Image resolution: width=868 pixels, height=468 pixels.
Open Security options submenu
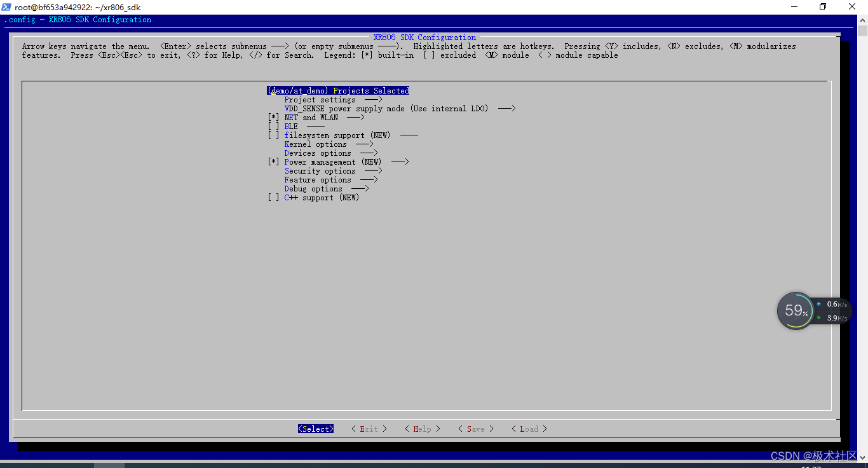(333, 171)
